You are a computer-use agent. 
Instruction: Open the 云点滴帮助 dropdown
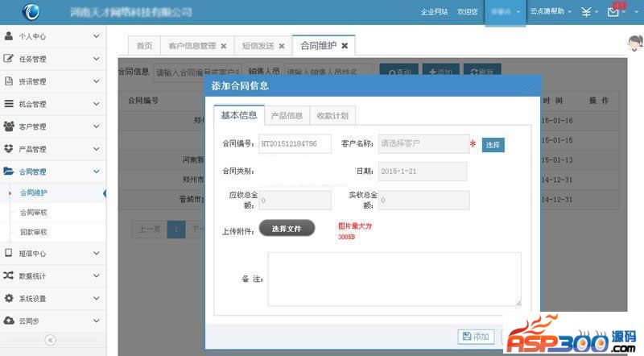click(x=551, y=11)
